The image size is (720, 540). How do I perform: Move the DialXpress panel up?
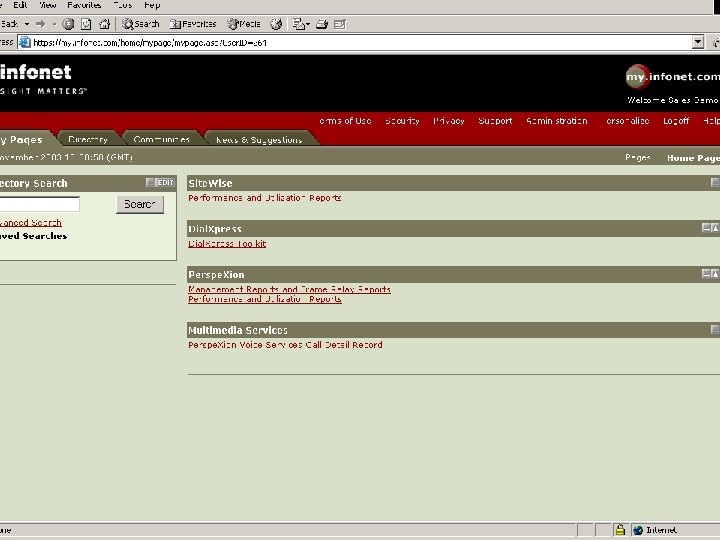715,227
